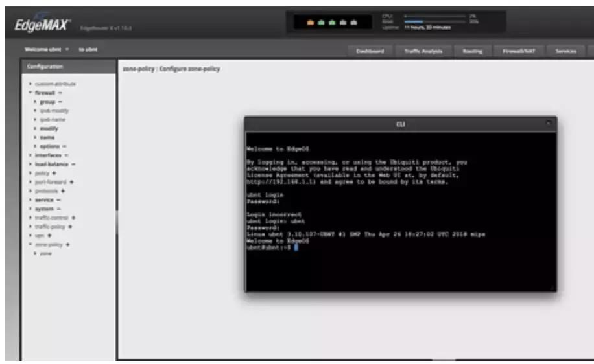Click the 'to ubnt' link
Viewport: 594px width, 364px height.
click(88, 49)
